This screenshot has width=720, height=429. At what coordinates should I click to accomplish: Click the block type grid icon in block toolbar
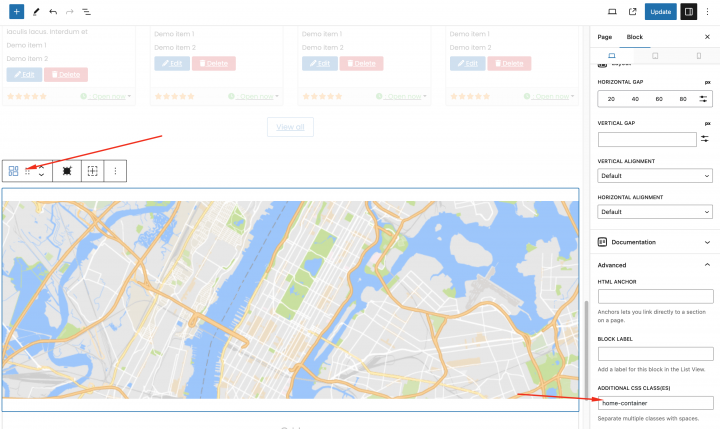point(14,171)
